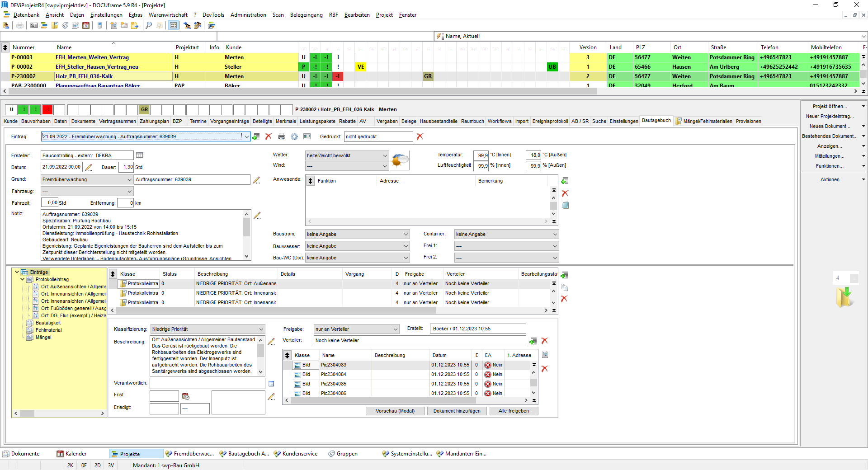This screenshot has height=470, width=868.
Task: Collapse the Protokolleintrag tree node
Action: [22, 279]
